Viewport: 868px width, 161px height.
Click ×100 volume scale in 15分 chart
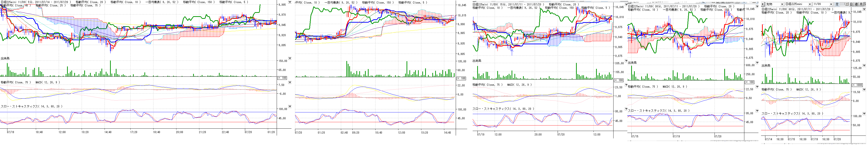pyautogui.click(x=619, y=80)
